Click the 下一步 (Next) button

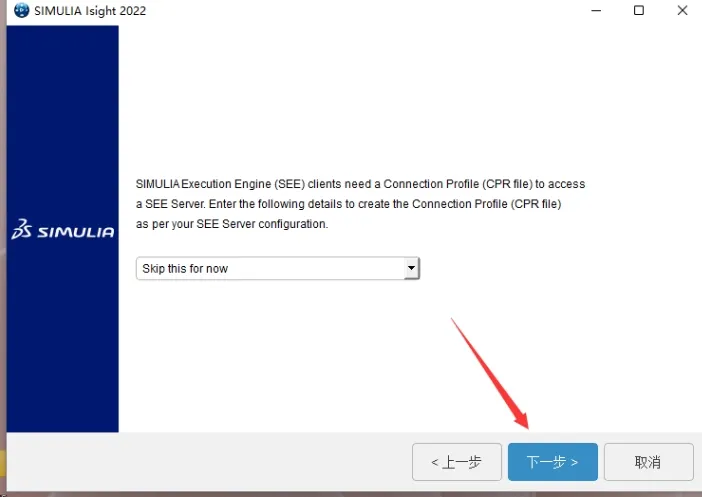(x=552, y=462)
